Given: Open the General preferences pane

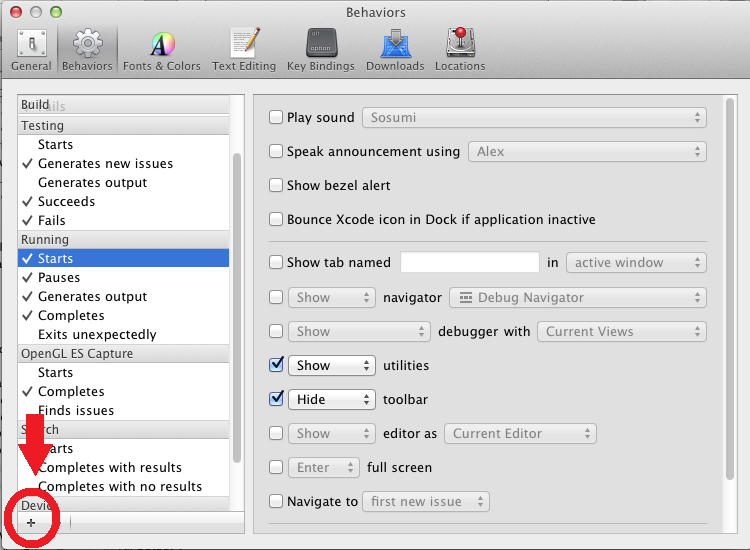Looking at the screenshot, I should 32,50.
